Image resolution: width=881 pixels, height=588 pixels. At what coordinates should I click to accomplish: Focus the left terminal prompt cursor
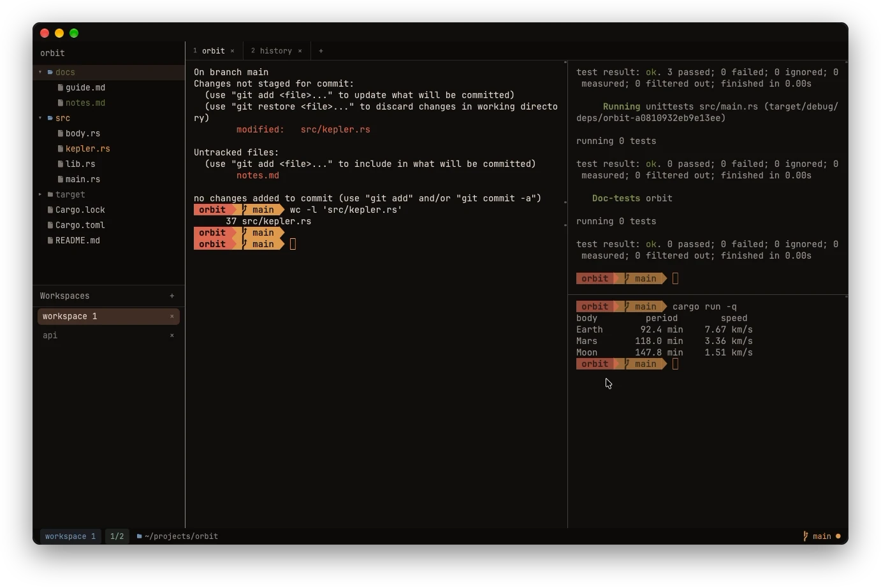pyautogui.click(x=293, y=244)
